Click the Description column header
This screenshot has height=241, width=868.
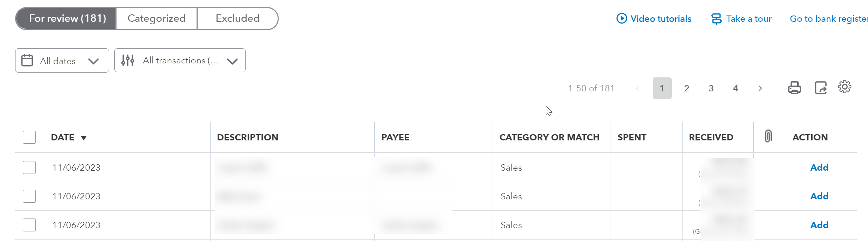(247, 137)
